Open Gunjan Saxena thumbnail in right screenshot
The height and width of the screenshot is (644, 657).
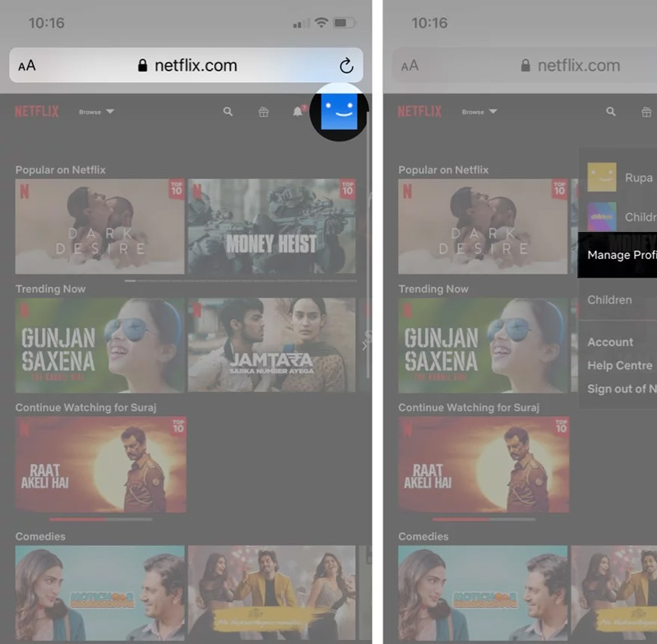pos(483,345)
